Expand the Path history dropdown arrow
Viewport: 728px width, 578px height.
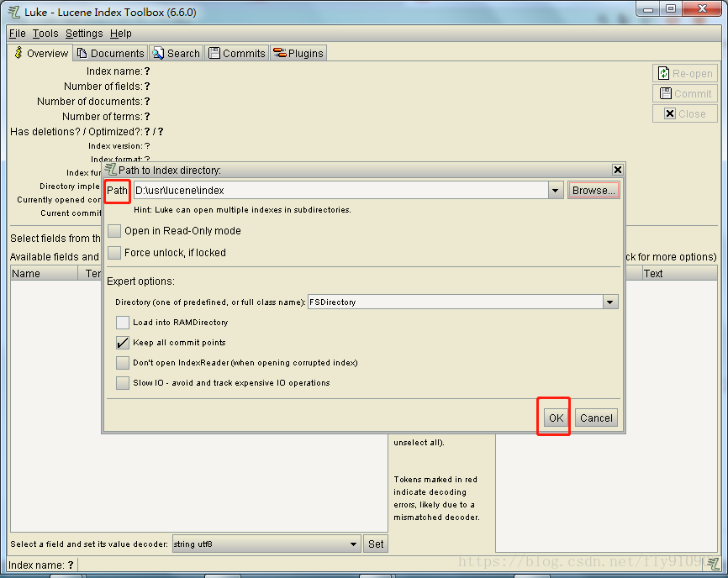tap(556, 190)
